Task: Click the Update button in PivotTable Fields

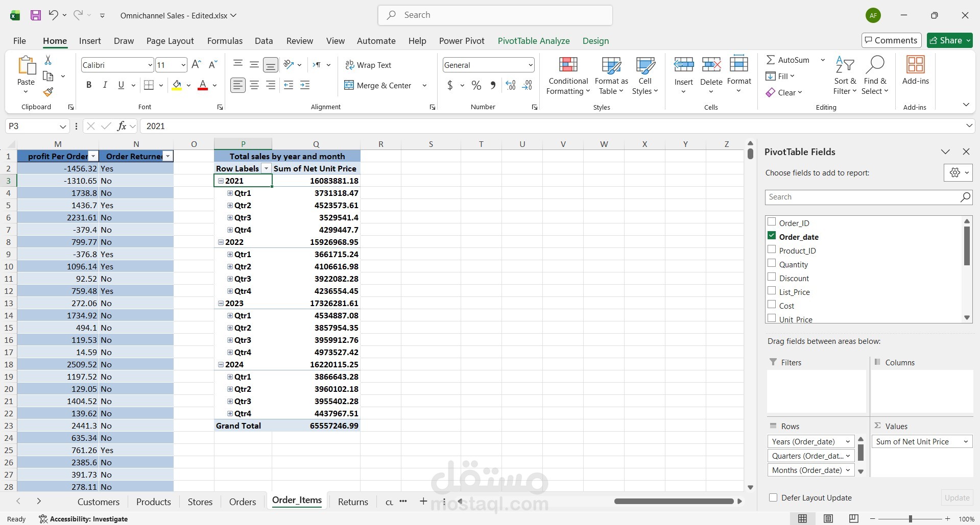Action: 957,497
